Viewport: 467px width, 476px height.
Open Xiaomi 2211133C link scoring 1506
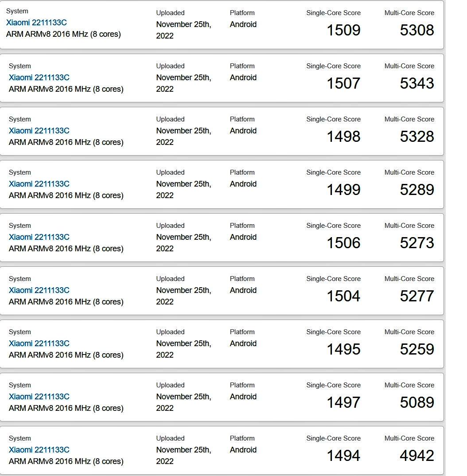(39, 237)
